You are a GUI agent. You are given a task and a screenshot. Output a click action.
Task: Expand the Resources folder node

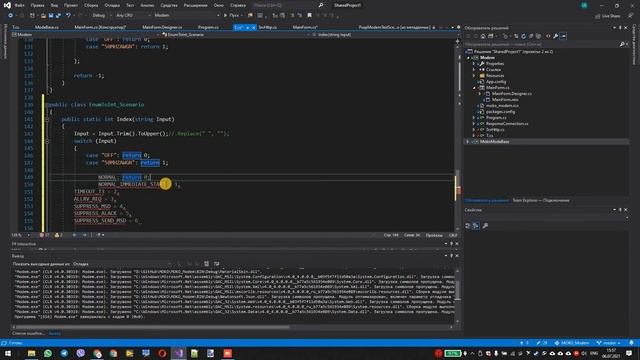click(474, 76)
